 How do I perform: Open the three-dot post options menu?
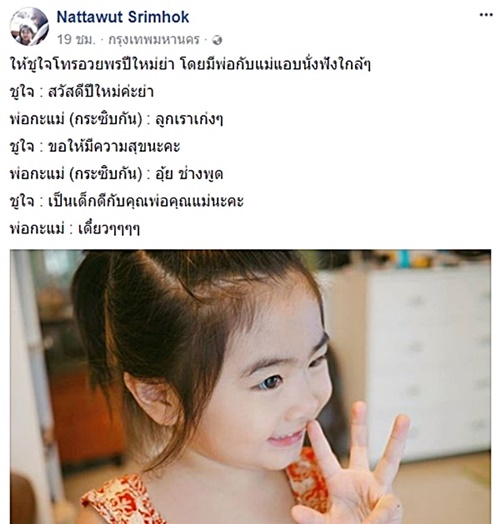point(486,15)
